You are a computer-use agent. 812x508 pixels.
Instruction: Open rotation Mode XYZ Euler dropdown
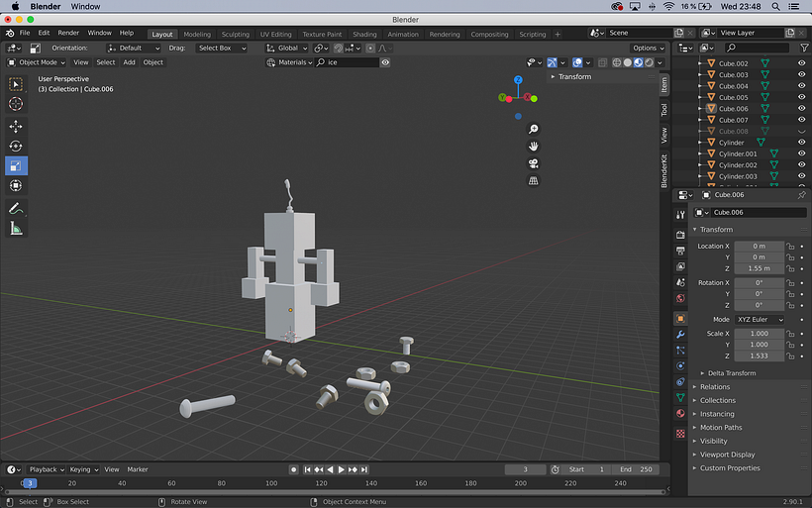click(x=760, y=320)
